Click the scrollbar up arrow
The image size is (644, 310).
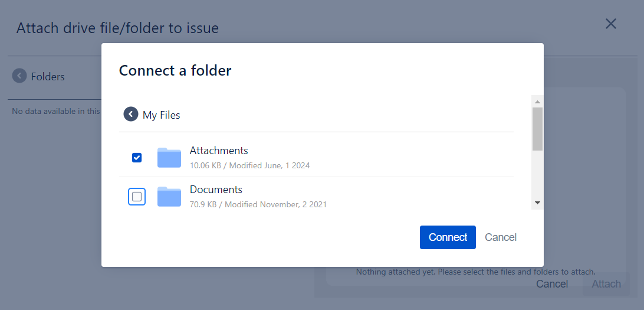[537, 102]
